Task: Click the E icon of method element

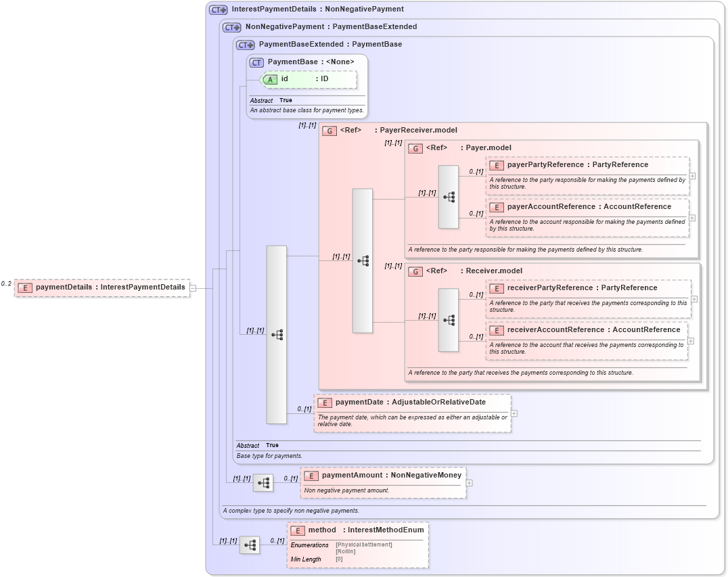Action: [298, 530]
